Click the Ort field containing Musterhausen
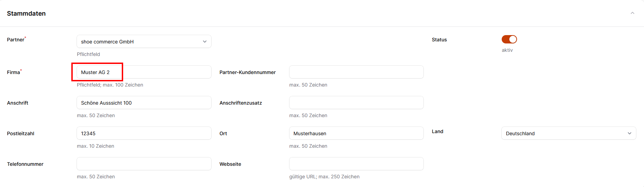The image size is (644, 187). [356, 133]
